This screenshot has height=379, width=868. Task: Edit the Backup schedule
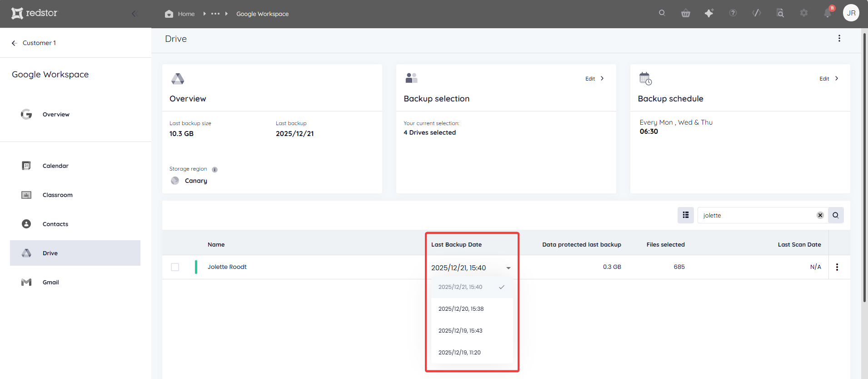click(x=829, y=79)
